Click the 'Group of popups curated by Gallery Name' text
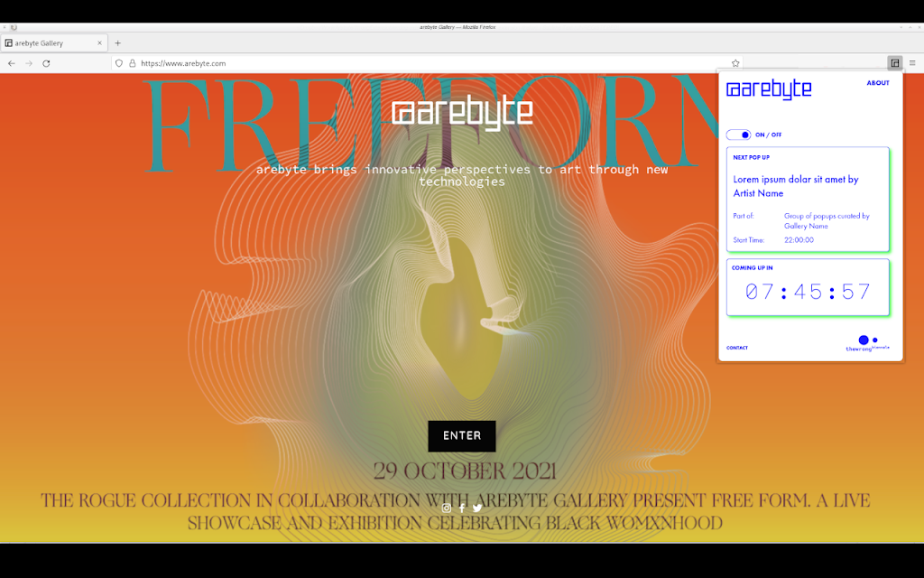Image resolution: width=924 pixels, height=578 pixels. pyautogui.click(x=827, y=220)
